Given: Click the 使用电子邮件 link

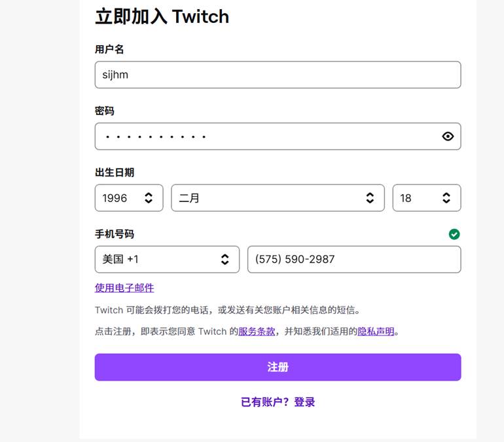Looking at the screenshot, I should click(x=124, y=288).
